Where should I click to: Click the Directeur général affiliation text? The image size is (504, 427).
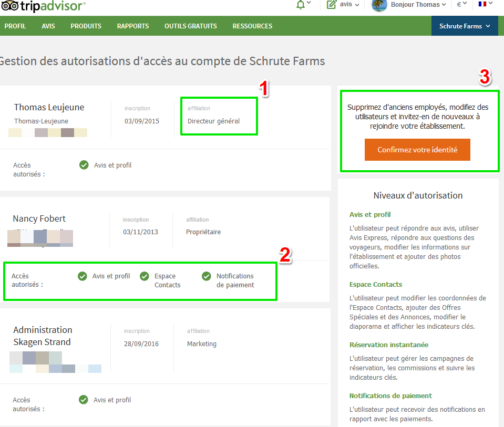click(214, 121)
